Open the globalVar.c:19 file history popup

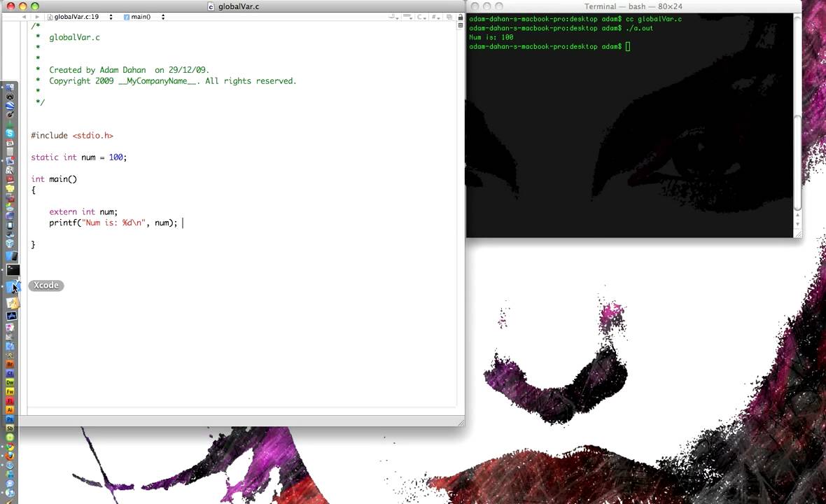click(80, 17)
